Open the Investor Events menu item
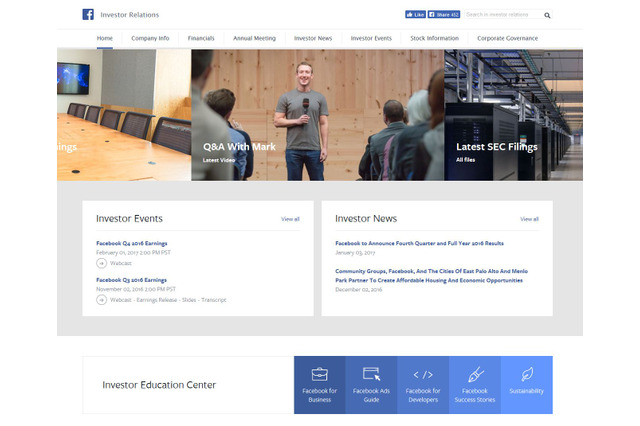 371,38
